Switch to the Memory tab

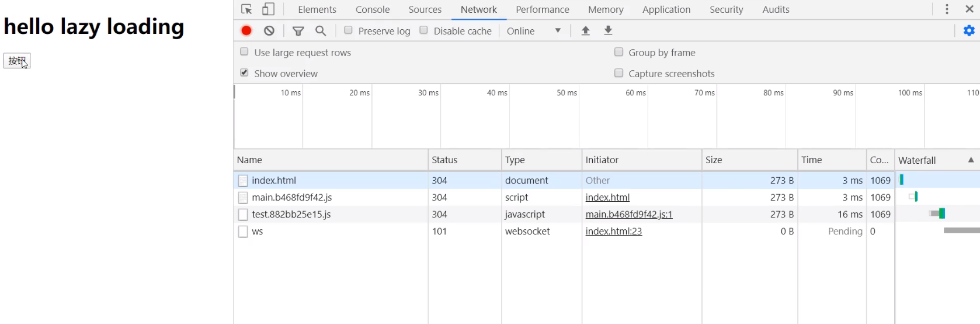tap(606, 9)
